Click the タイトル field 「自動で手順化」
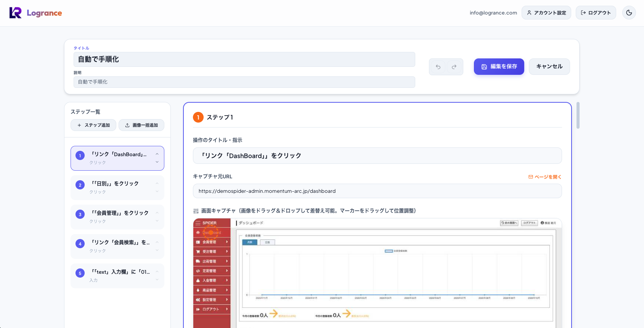 pos(244,59)
